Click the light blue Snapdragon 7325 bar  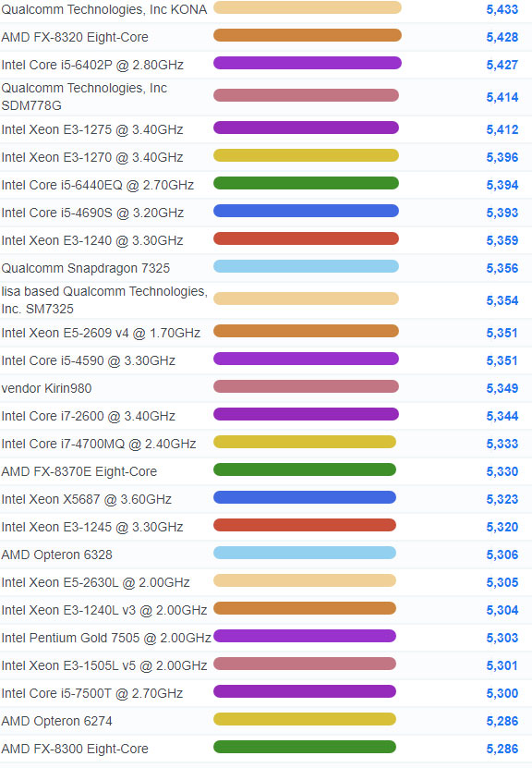coord(306,266)
